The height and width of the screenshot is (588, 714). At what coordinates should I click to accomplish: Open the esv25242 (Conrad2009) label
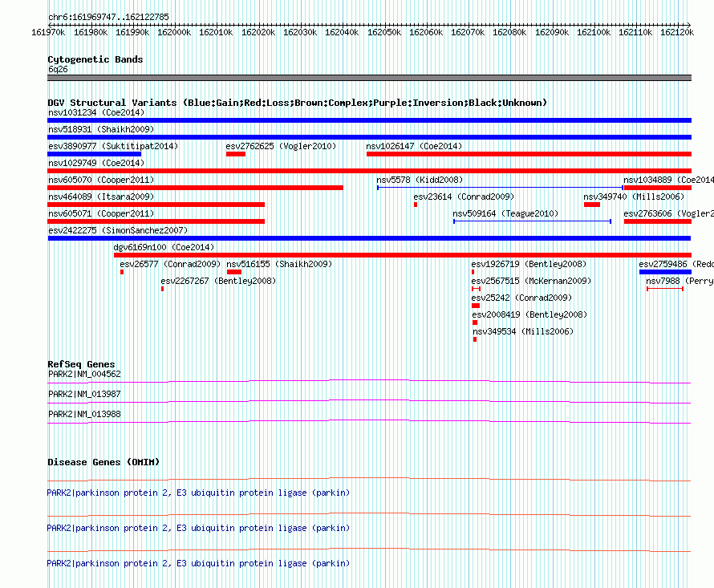click(x=521, y=298)
